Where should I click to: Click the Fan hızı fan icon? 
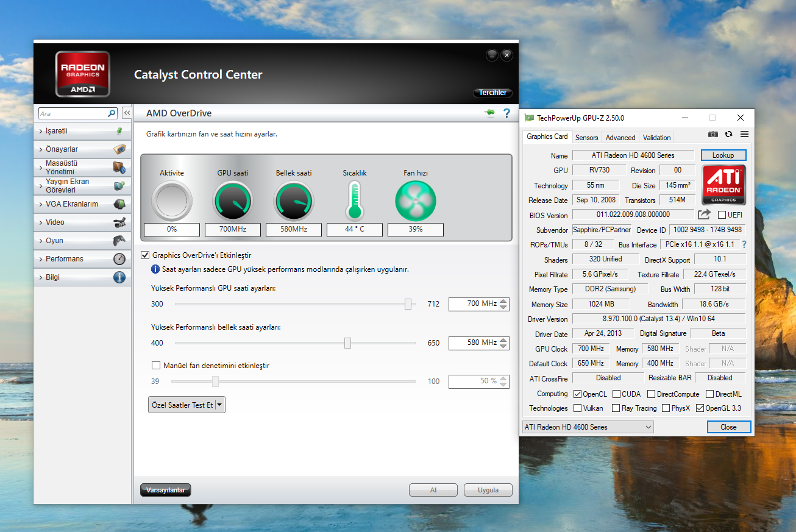[416, 201]
